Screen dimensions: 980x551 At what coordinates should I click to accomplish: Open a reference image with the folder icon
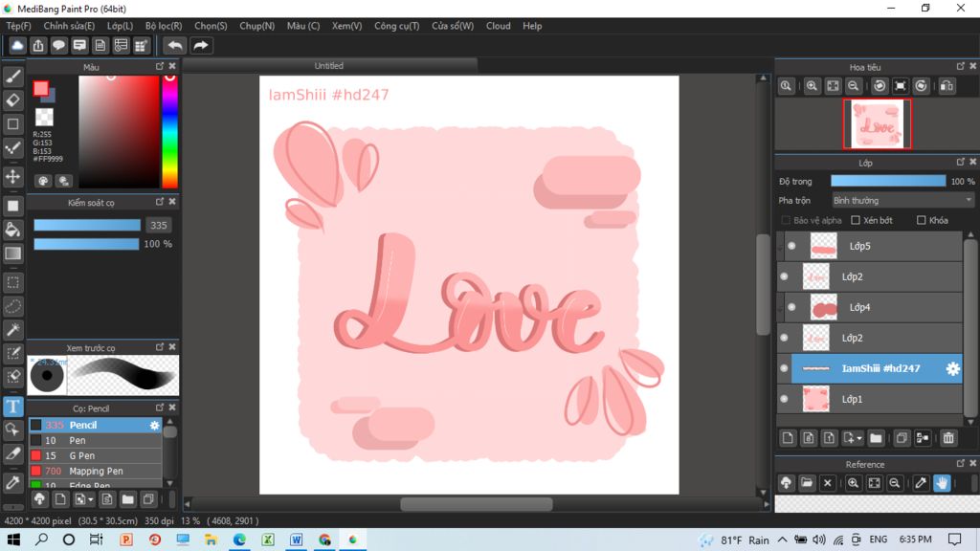pos(807,483)
